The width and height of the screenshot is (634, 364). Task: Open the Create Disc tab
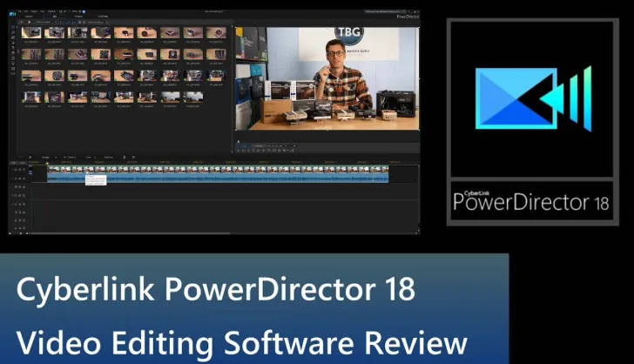point(103,17)
